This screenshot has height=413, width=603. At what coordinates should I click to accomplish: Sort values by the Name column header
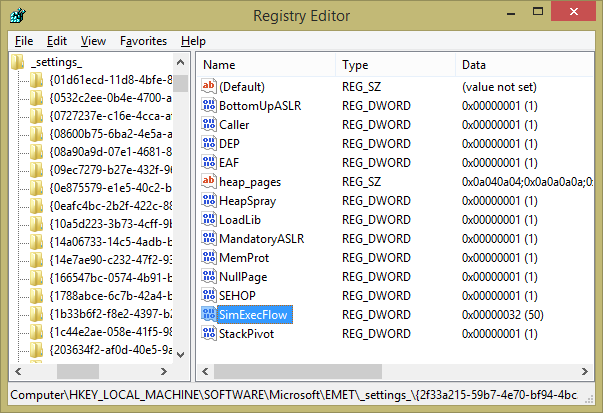coord(267,65)
